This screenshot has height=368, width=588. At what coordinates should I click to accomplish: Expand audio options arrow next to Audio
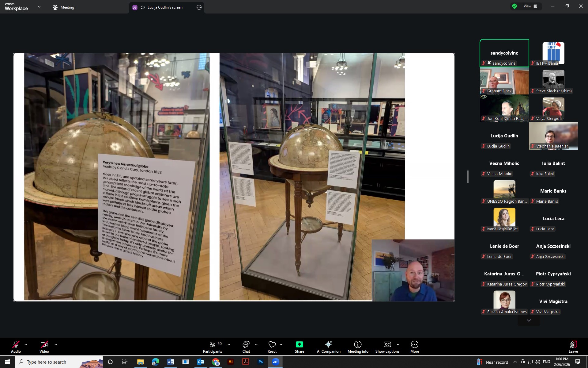tap(26, 344)
